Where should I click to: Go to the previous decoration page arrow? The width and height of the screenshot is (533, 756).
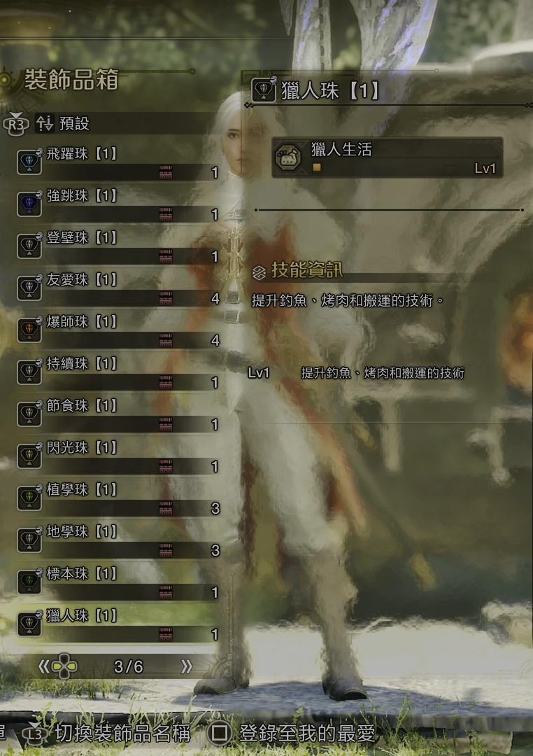(43, 666)
